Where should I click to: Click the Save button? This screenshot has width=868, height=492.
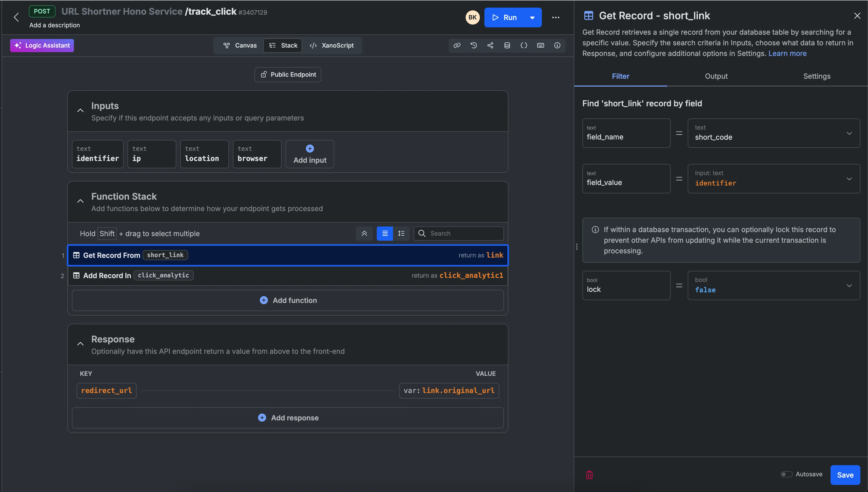(845, 475)
